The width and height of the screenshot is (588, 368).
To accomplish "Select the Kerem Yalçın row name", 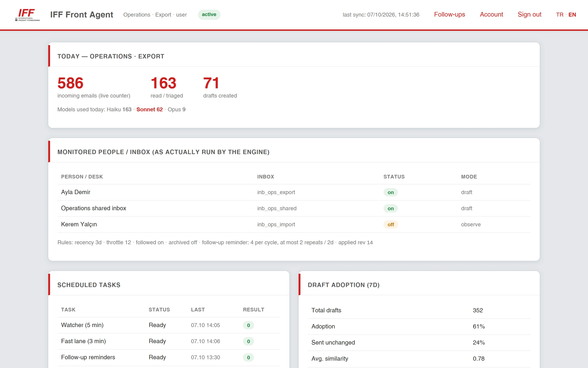I will tap(79, 224).
